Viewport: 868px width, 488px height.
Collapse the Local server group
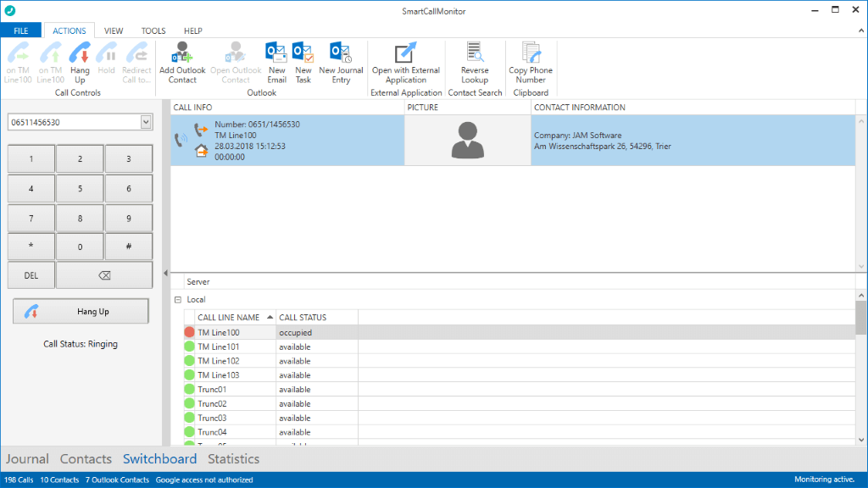click(x=176, y=299)
